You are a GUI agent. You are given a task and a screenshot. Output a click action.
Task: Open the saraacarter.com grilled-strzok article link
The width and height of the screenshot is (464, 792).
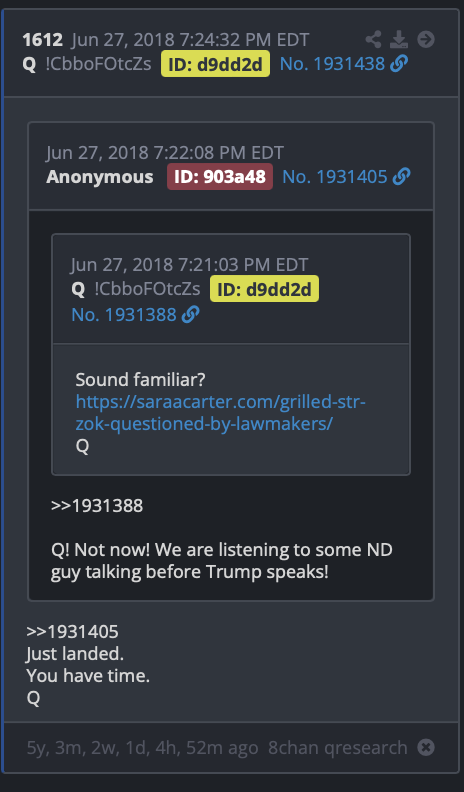pyautogui.click(x=220, y=413)
